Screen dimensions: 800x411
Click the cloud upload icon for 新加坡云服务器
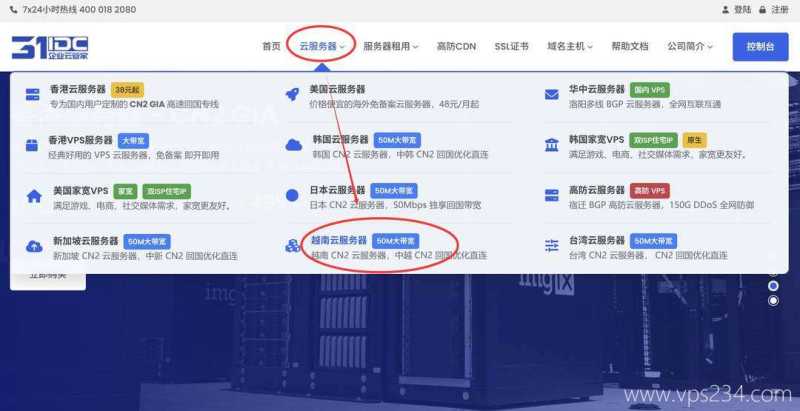pyautogui.click(x=34, y=246)
